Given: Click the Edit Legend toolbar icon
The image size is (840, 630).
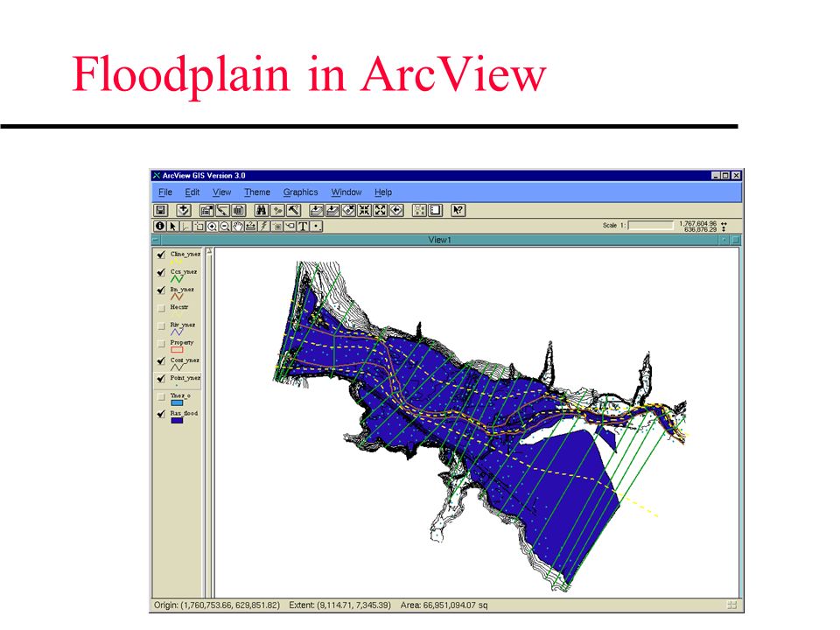Looking at the screenshot, I should (223, 210).
